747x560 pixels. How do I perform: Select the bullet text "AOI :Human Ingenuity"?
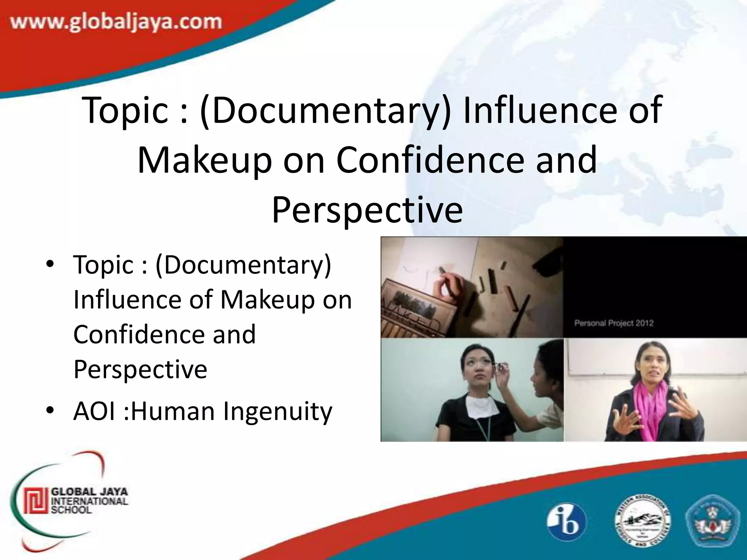203,411
